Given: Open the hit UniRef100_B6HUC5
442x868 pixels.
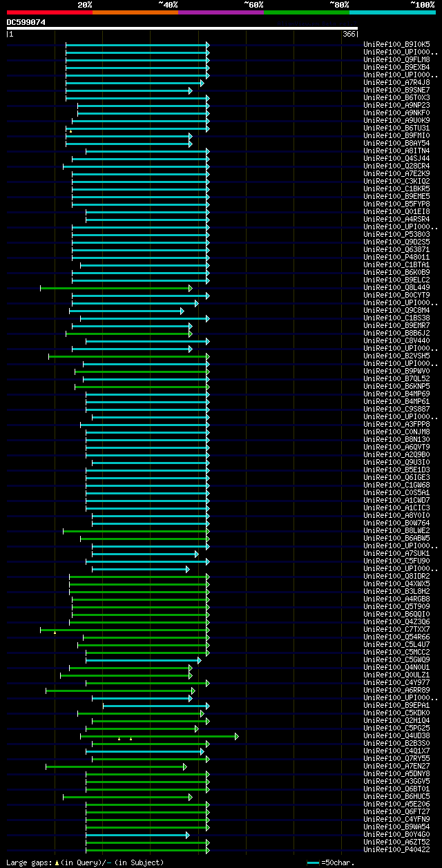Looking at the screenshot, I should [396, 796].
